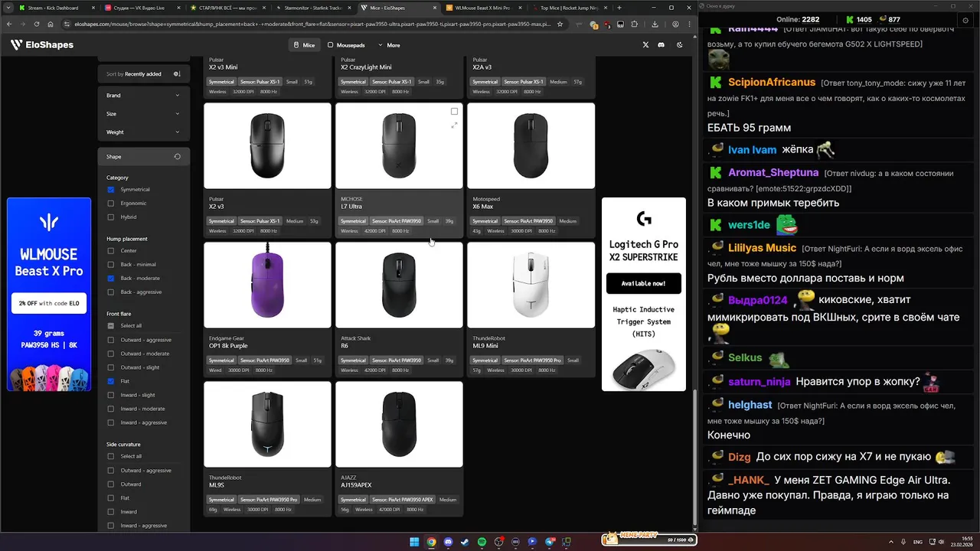The height and width of the screenshot is (551, 980).
Task: Click the EloShapes logo in header
Action: coord(42,45)
